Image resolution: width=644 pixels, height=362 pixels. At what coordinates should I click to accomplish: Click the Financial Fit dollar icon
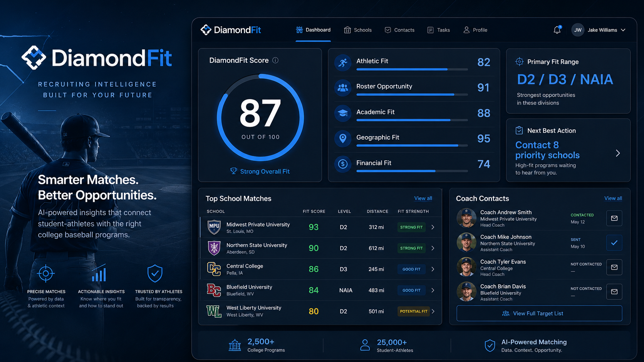pyautogui.click(x=343, y=164)
